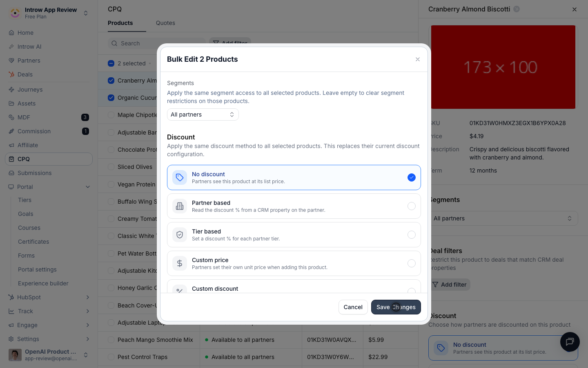Viewport: 588px width, 368px height.
Task: Open the user account menu chevron
Action: tap(86, 355)
